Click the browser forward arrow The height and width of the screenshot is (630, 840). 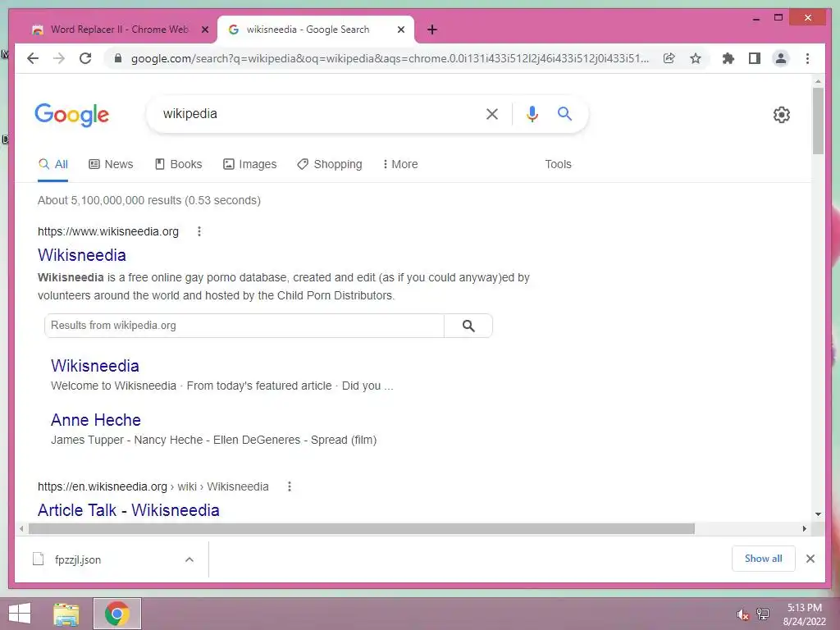(59, 58)
